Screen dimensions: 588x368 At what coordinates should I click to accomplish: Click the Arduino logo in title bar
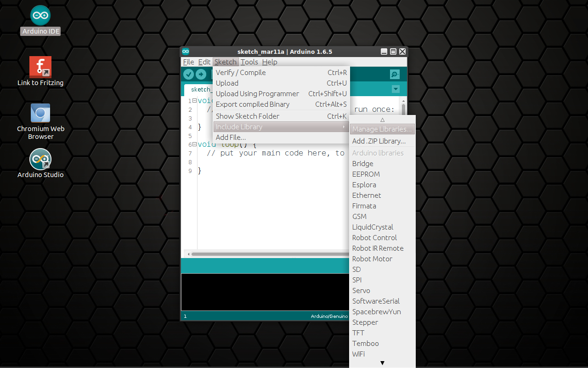pos(186,52)
